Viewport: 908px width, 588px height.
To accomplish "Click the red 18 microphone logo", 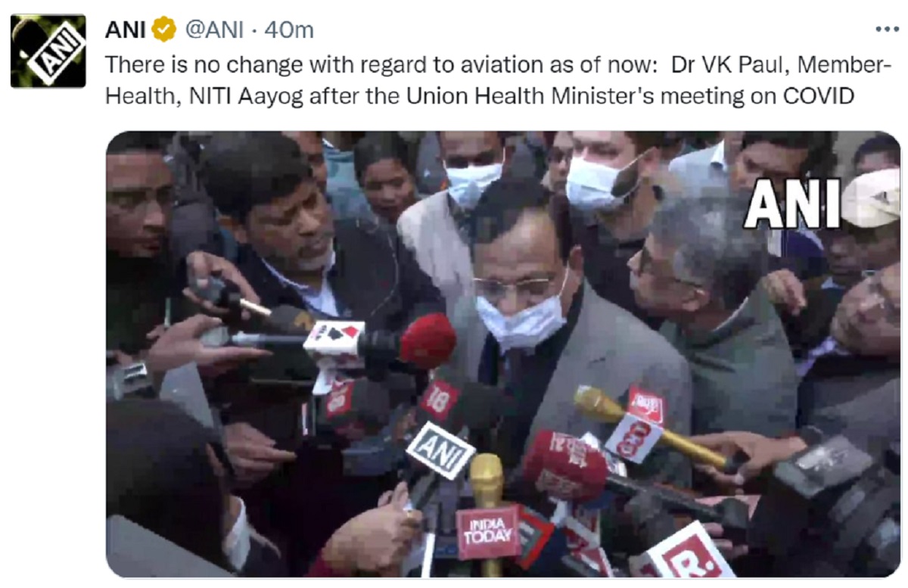I will [x=439, y=402].
